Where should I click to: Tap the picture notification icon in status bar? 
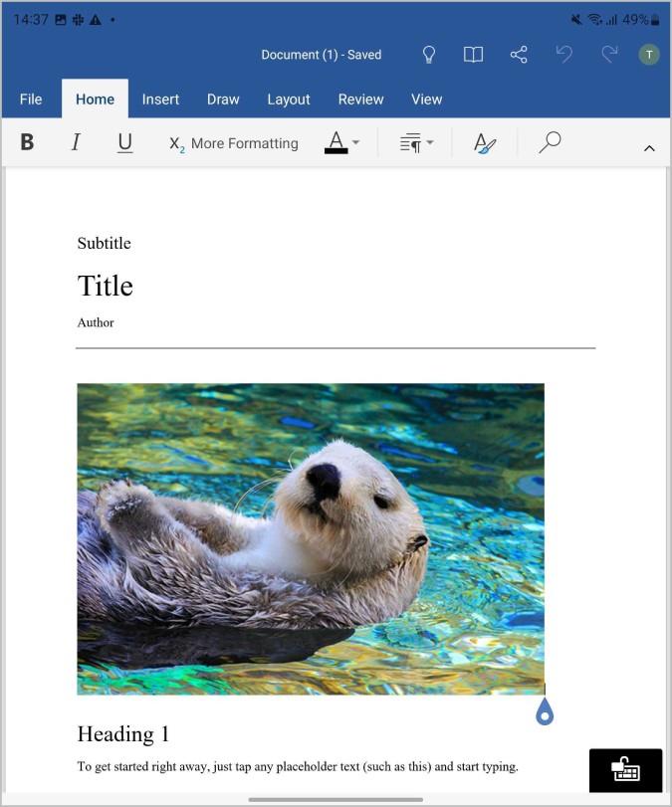pos(61,20)
